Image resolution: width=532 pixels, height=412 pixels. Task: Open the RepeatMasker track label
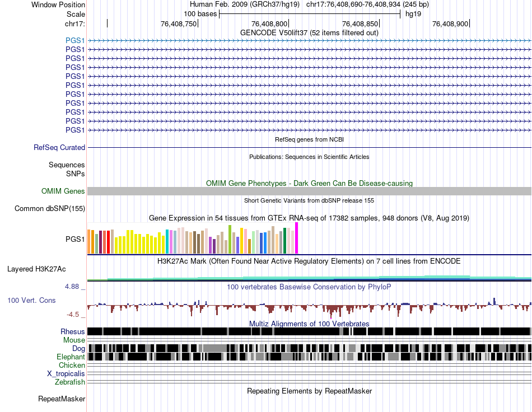[62, 399]
